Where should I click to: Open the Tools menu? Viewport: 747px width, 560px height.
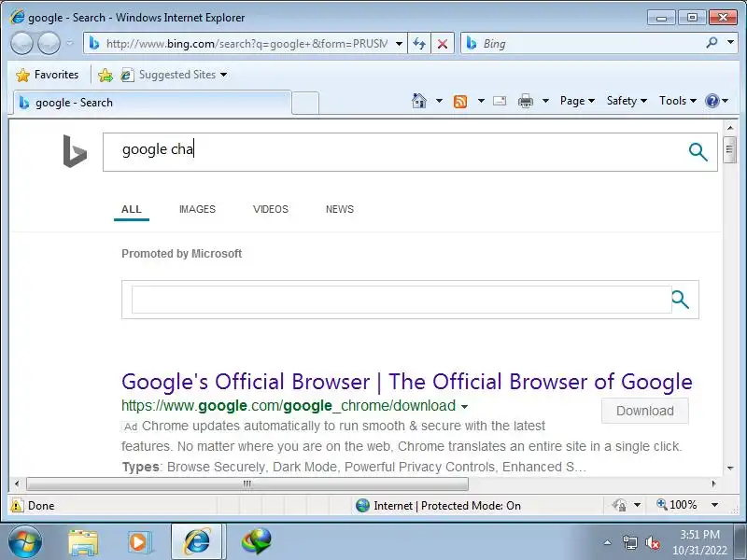coord(678,101)
